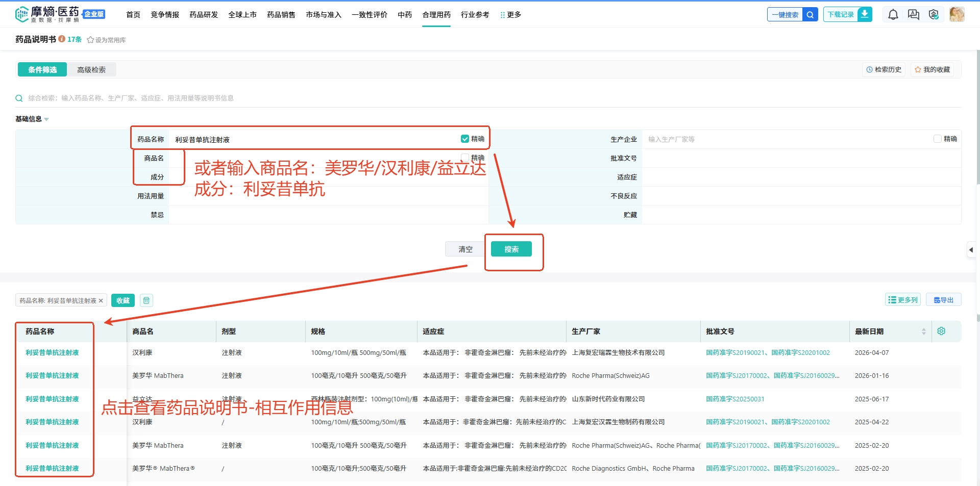Image resolution: width=980 pixels, height=486 pixels.
Task: Open the 药品研发 menu
Action: tap(204, 15)
